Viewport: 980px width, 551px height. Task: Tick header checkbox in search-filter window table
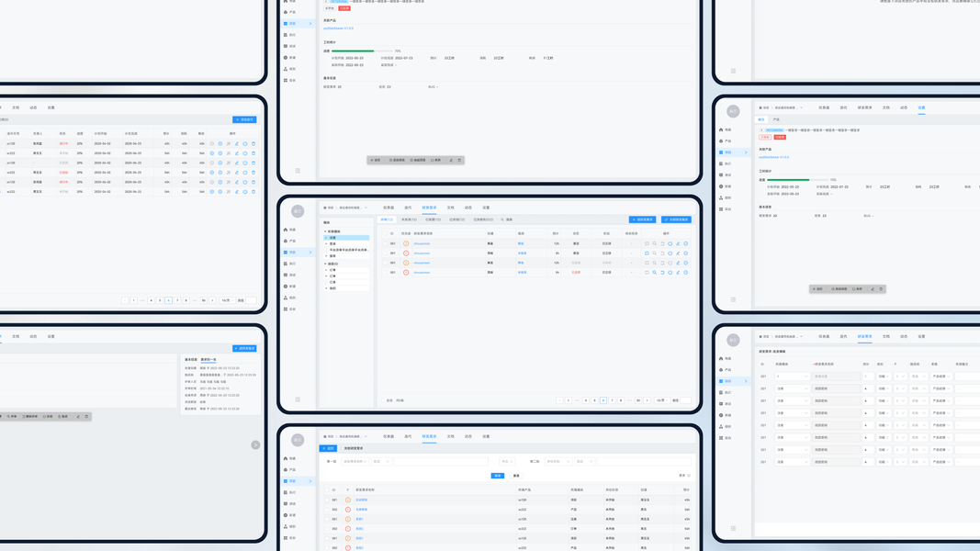[x=327, y=489]
